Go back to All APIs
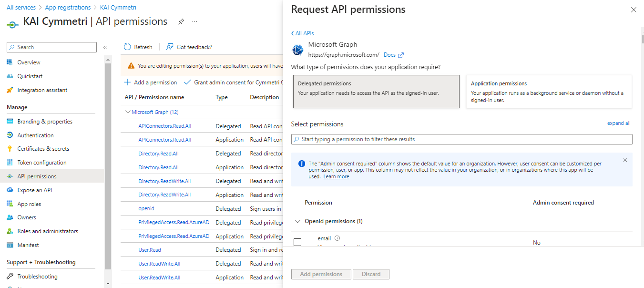The height and width of the screenshot is (288, 644). coord(303,33)
